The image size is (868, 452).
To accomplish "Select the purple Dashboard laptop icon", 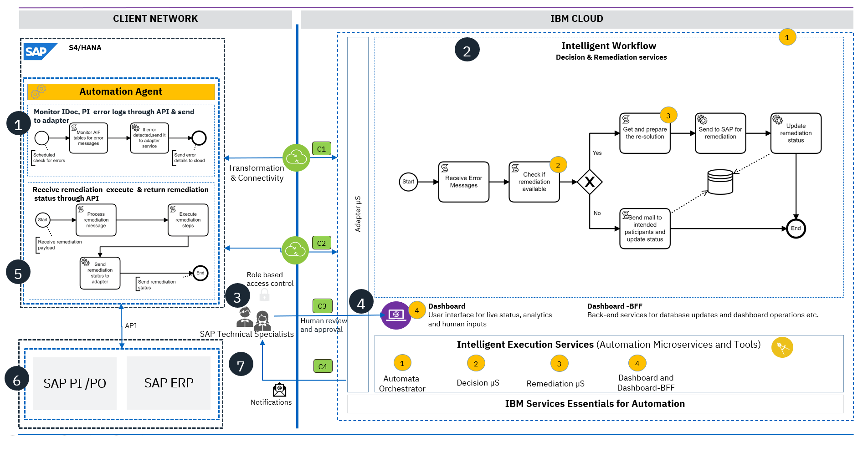I will (395, 315).
